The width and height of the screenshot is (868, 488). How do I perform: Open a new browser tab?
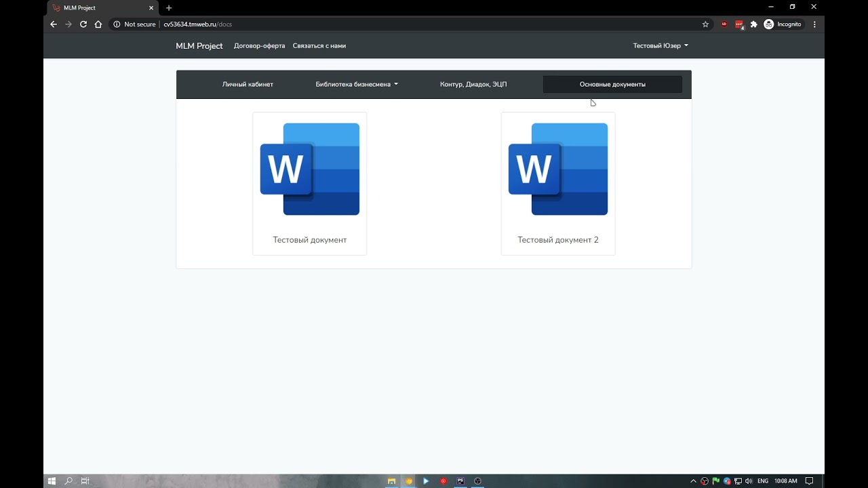[x=169, y=8]
